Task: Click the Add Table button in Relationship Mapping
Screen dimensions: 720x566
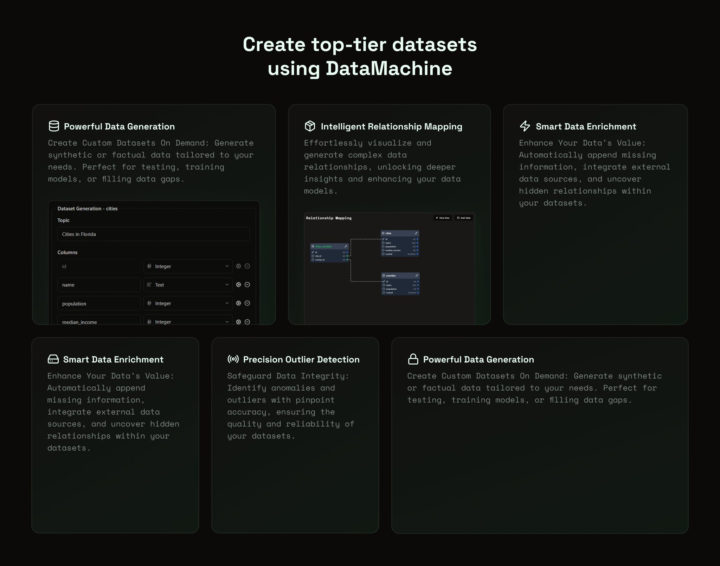Action: click(x=464, y=217)
